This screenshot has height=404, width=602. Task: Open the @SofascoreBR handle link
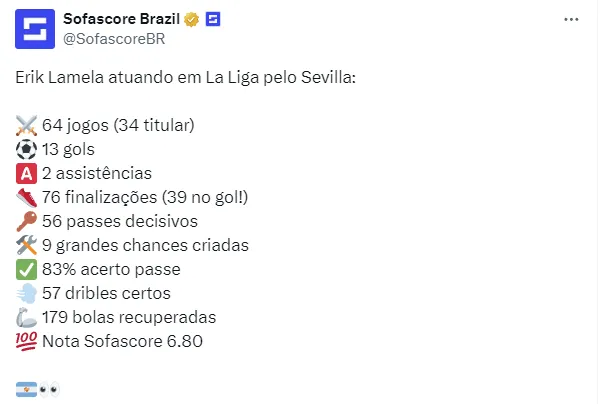[113, 39]
